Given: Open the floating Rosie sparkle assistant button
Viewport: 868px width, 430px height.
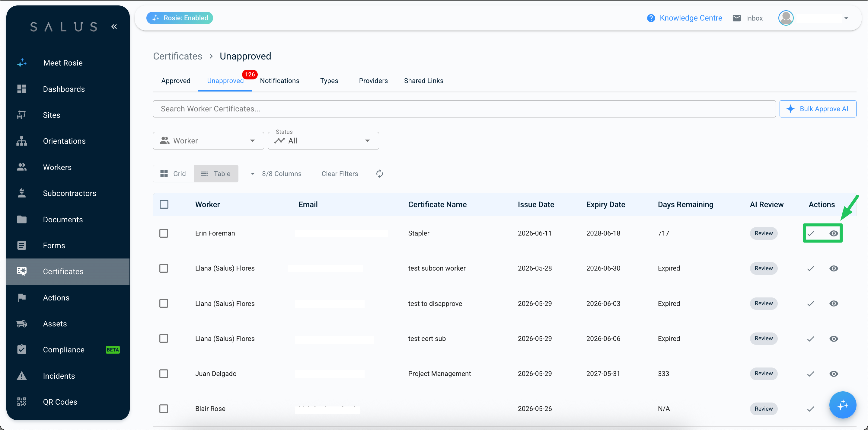Looking at the screenshot, I should coord(842,405).
